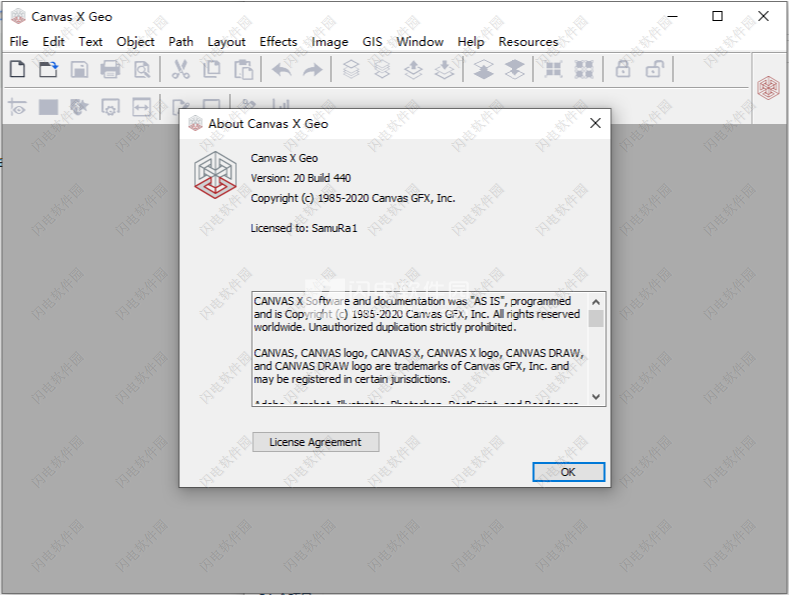Maximize the Canvas X Geo main window
The height and width of the screenshot is (596, 789).
pyautogui.click(x=718, y=16)
